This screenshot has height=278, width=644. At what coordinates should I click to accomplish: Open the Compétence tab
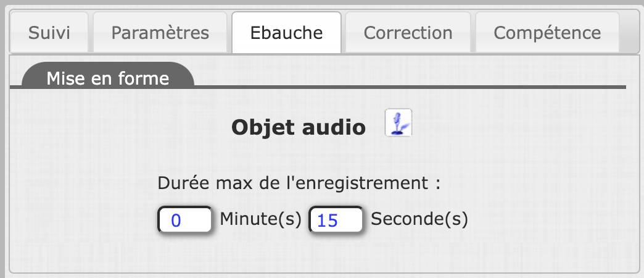click(547, 33)
